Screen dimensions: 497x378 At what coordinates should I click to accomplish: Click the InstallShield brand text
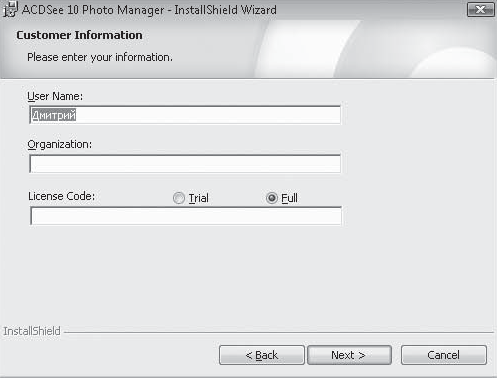pyautogui.click(x=32, y=331)
